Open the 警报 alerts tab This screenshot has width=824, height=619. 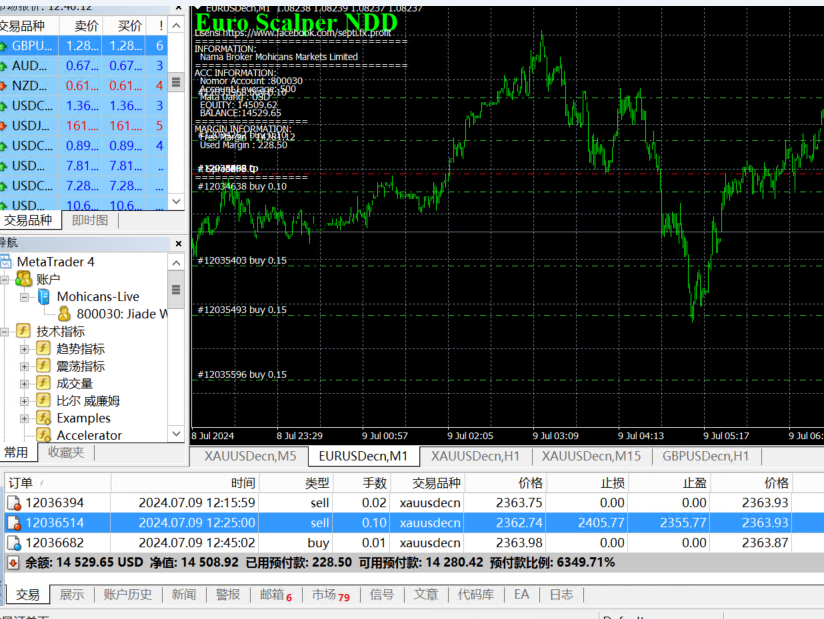point(228,594)
